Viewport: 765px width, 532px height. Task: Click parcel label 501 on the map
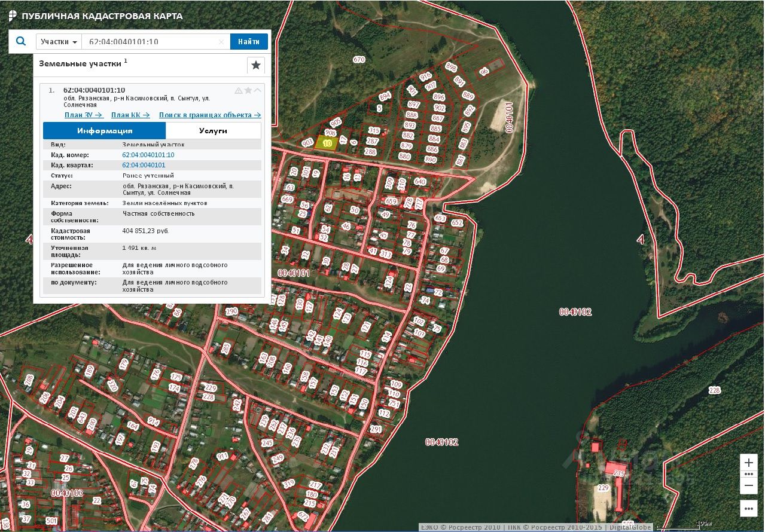(51, 521)
